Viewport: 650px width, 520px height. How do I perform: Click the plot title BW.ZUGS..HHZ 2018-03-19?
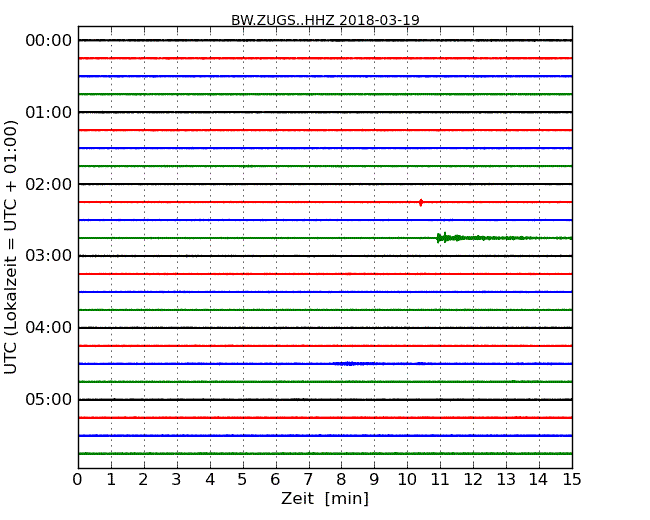tap(325, 20)
